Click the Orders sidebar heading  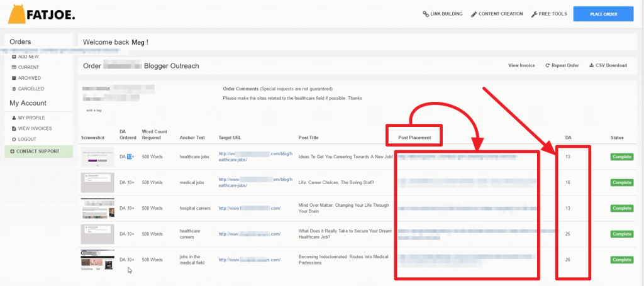20,41
